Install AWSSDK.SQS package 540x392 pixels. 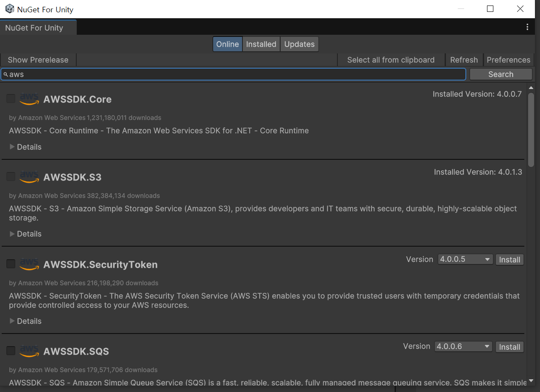(509, 347)
